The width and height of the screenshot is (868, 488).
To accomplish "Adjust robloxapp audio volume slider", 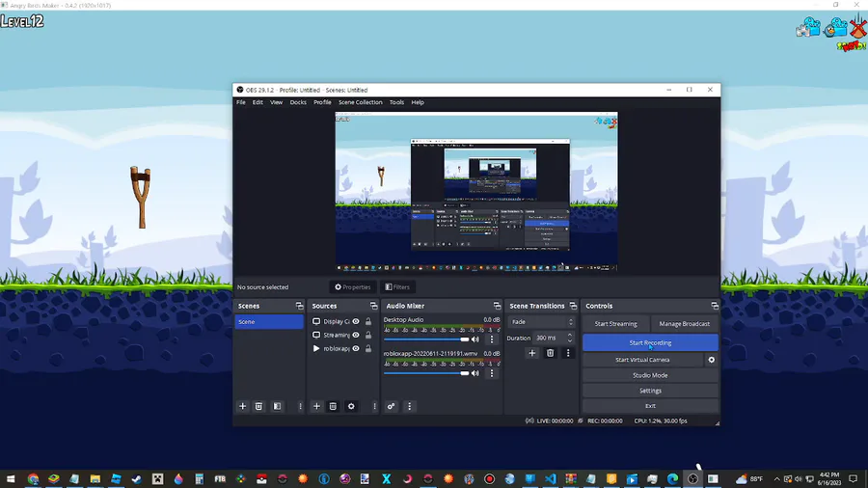I will [426, 373].
